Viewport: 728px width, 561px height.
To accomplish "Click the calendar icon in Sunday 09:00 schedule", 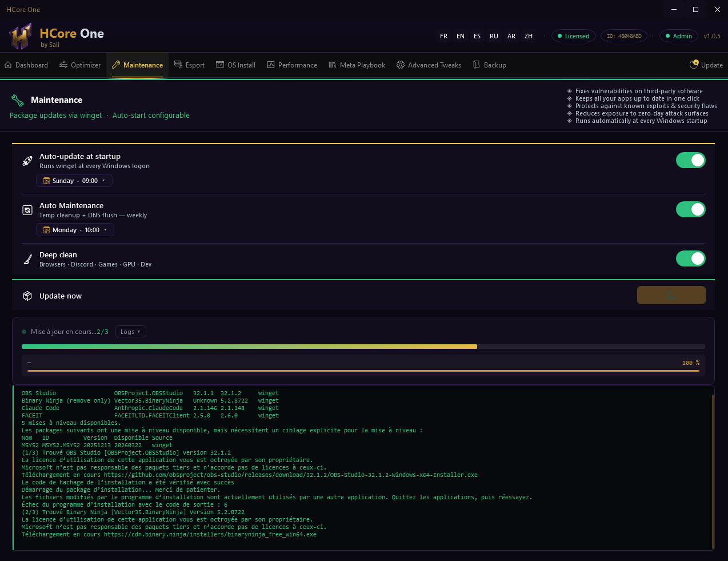I will tap(47, 181).
